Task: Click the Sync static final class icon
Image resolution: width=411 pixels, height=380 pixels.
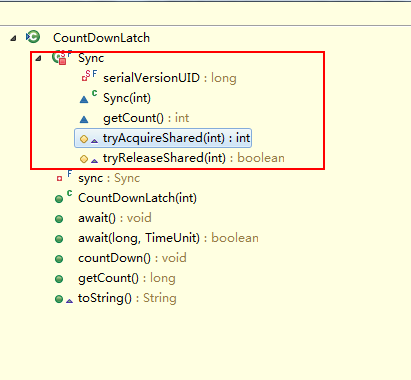Action: coord(62,57)
